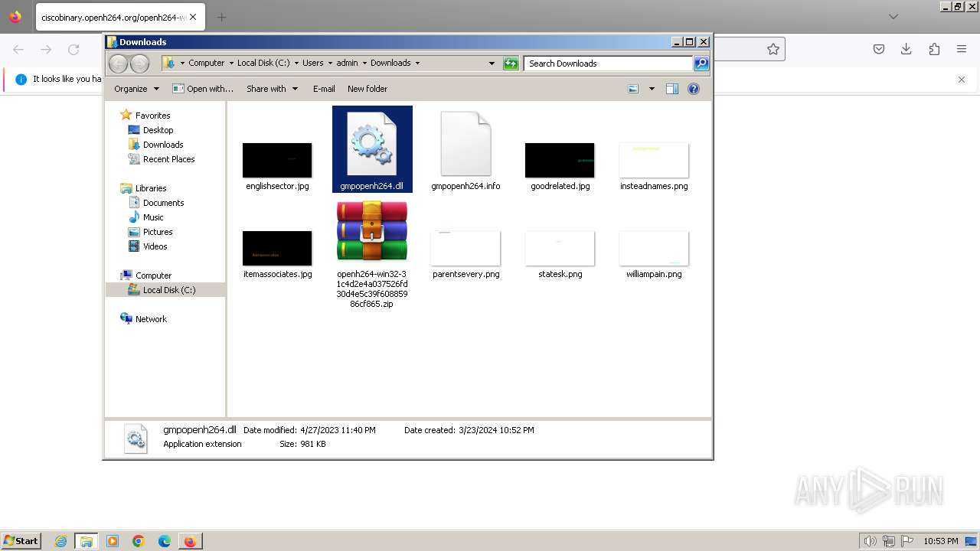
Task: Select the gmpopenh264.info file icon
Action: (465, 144)
